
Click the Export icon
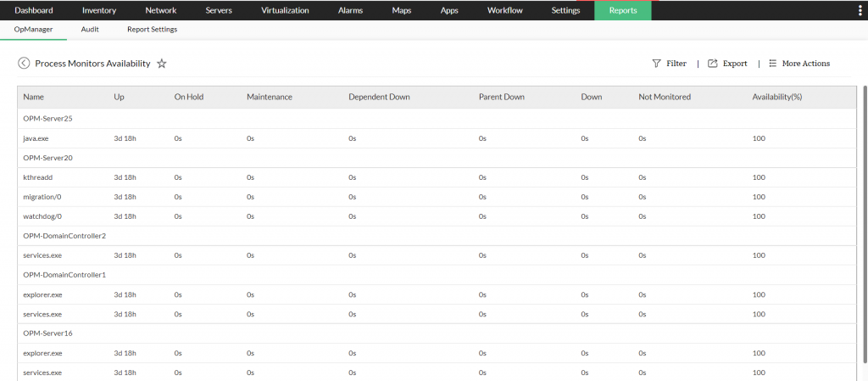[x=713, y=64]
